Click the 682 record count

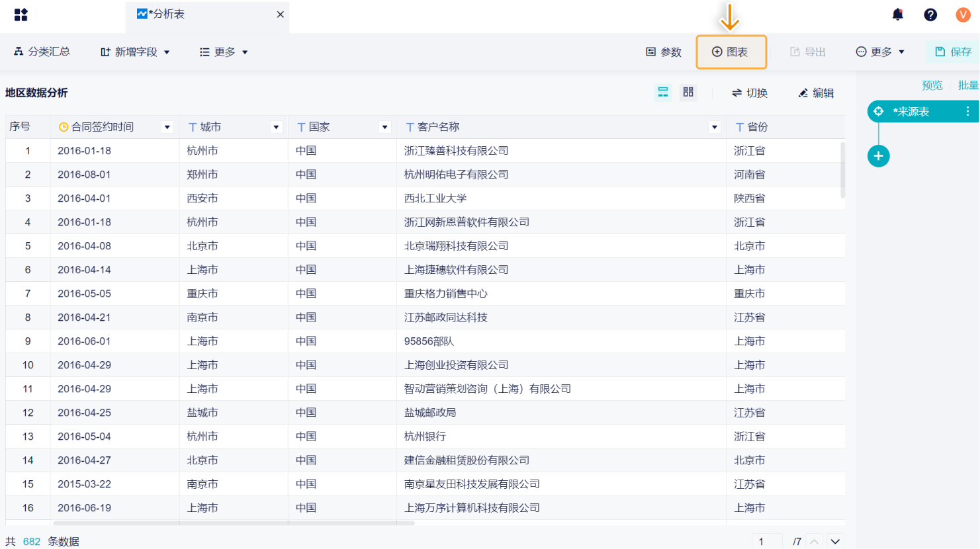(32, 542)
